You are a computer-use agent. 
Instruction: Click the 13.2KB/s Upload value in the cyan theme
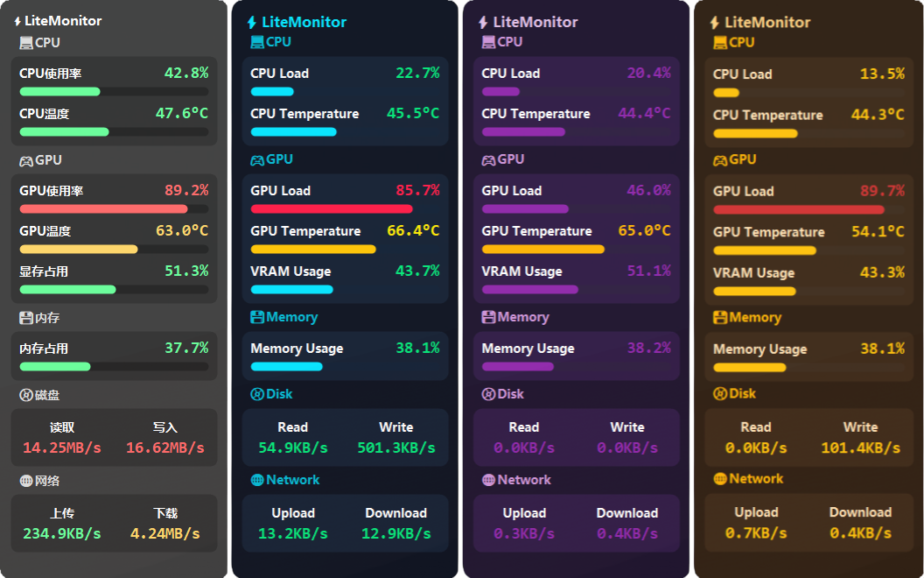[x=293, y=532]
